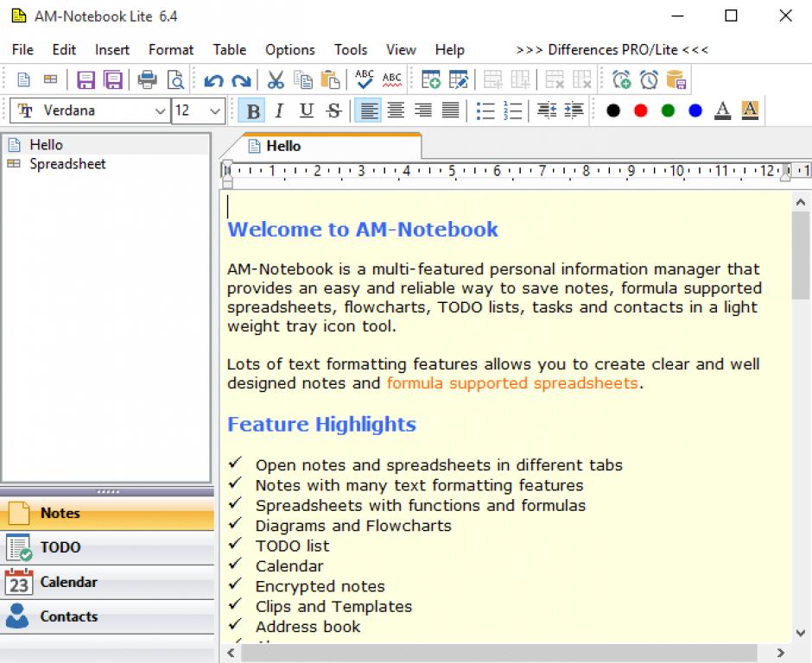Toggle Strikethrough formatting
The width and height of the screenshot is (812, 663).
334,110
